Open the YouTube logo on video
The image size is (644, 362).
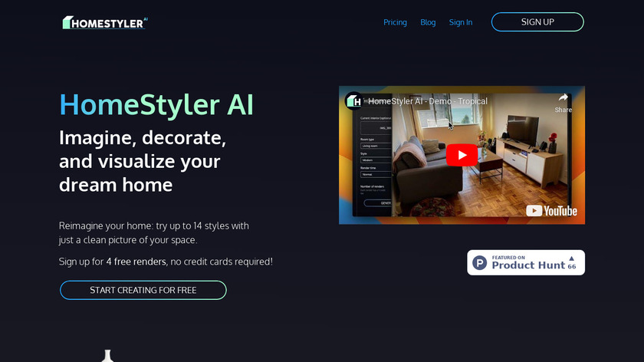click(551, 211)
